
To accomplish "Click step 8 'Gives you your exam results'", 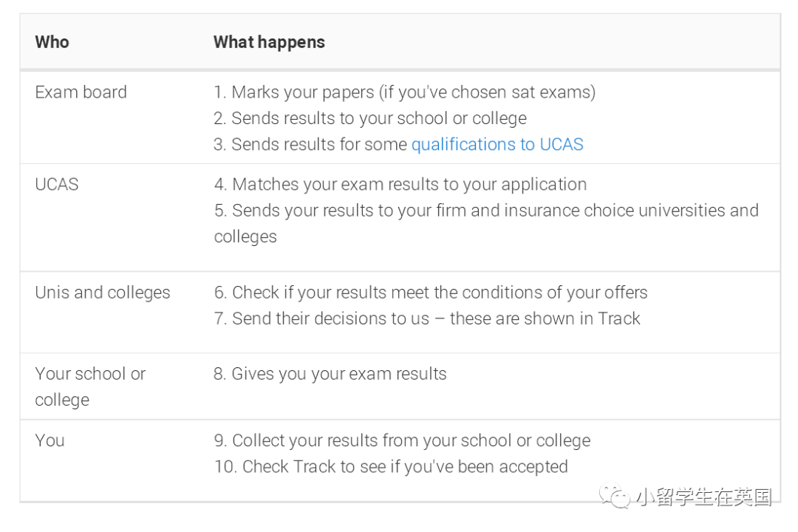I will (x=330, y=374).
